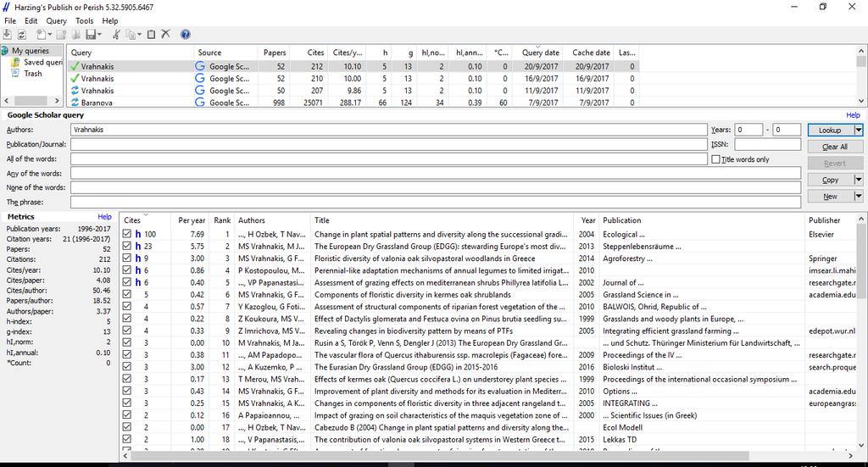Open the Help menu in menu bar

(x=110, y=20)
